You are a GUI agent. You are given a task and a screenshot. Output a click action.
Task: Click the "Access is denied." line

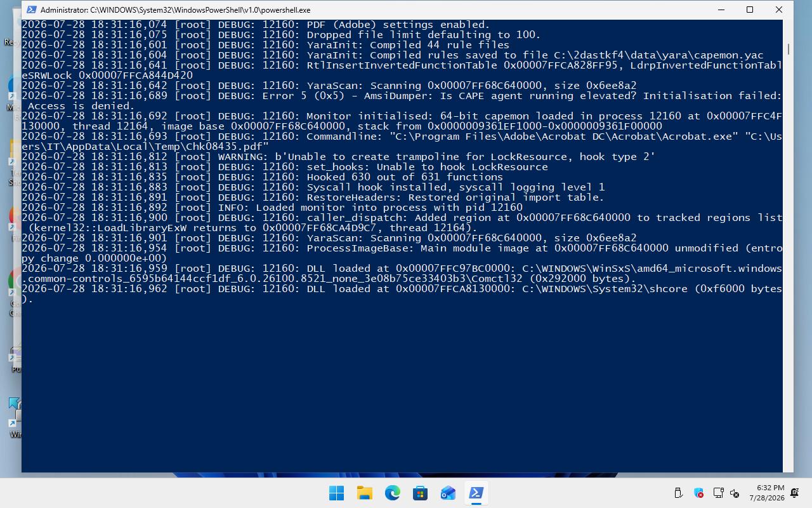click(81, 106)
